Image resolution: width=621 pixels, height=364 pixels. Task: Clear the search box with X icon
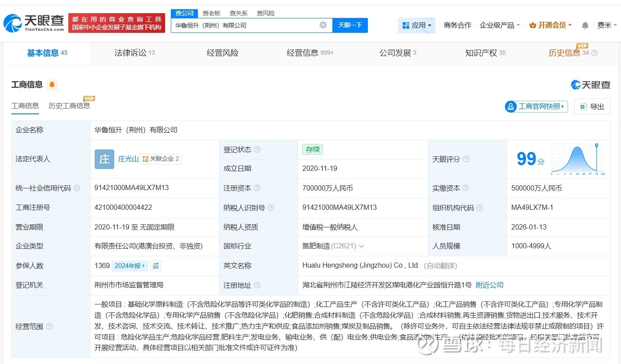click(x=323, y=25)
